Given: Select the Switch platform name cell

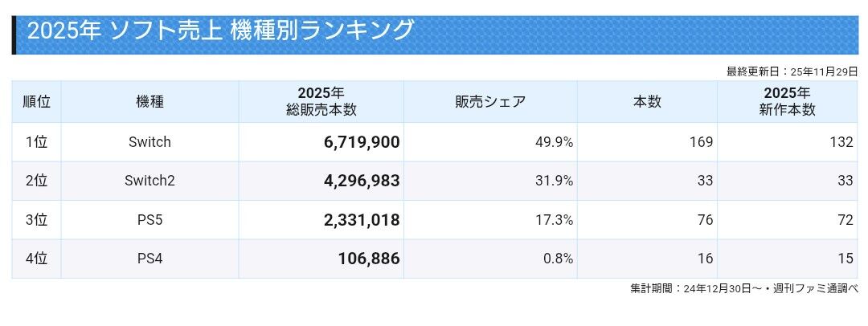Looking at the screenshot, I should point(149,142).
